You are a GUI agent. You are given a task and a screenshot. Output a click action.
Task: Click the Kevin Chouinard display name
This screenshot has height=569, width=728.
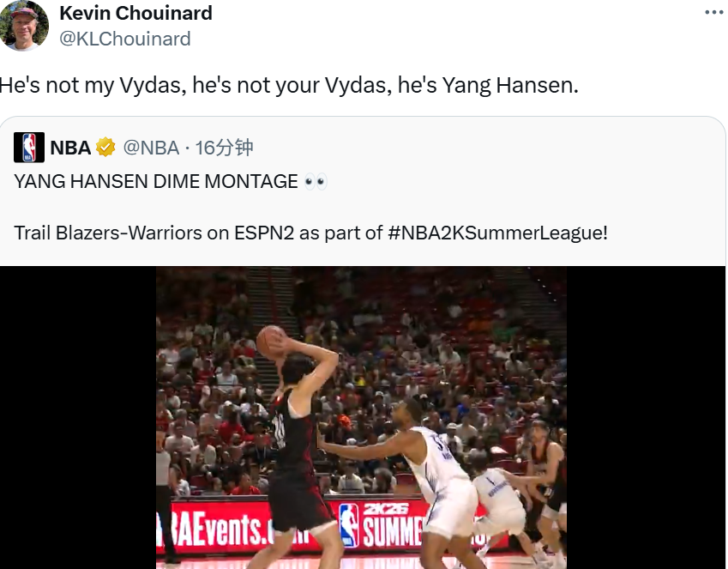[135, 13]
